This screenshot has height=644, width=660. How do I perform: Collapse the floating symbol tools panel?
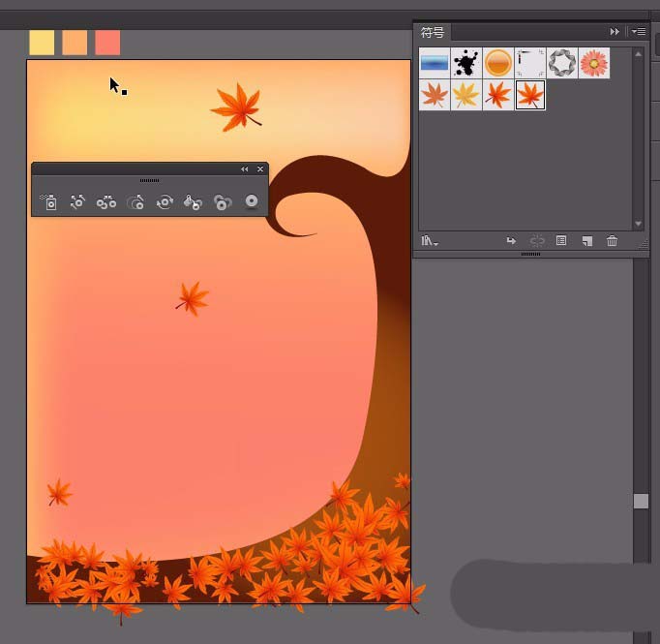245,169
